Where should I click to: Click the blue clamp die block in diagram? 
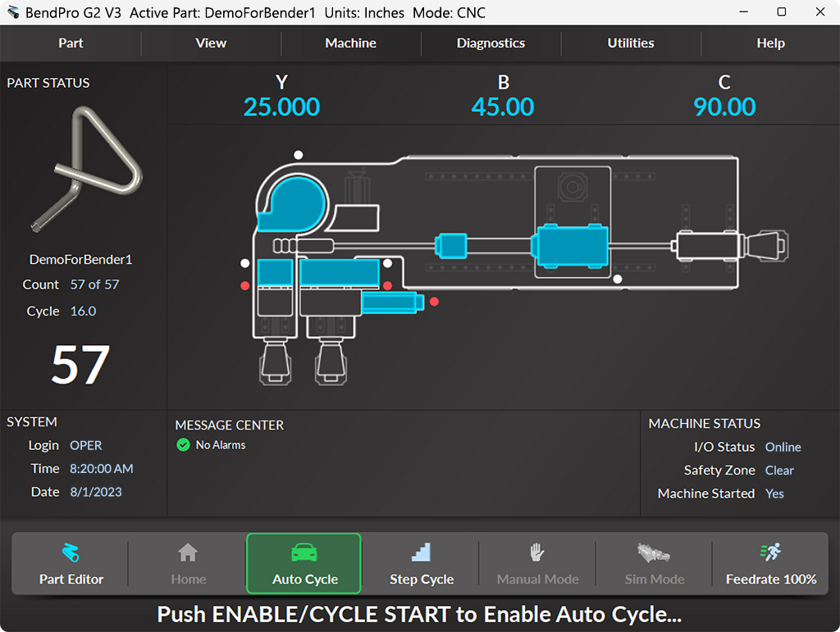click(276, 272)
